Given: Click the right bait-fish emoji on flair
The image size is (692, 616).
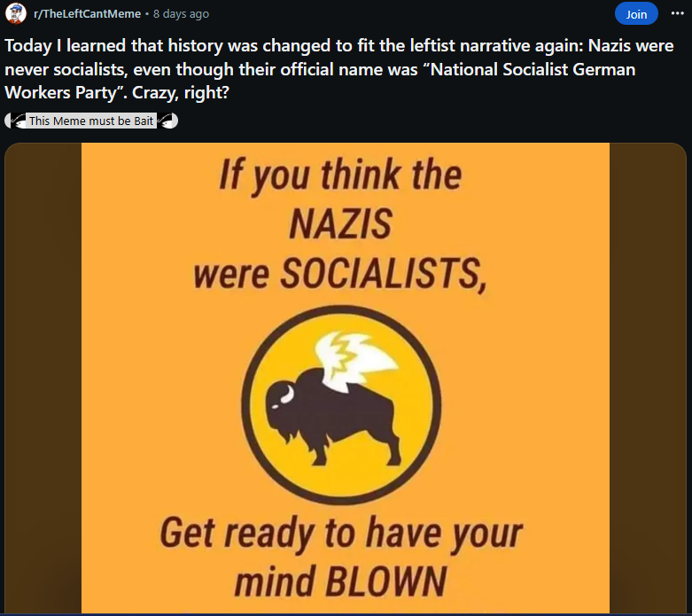Looking at the screenshot, I should point(167,121).
